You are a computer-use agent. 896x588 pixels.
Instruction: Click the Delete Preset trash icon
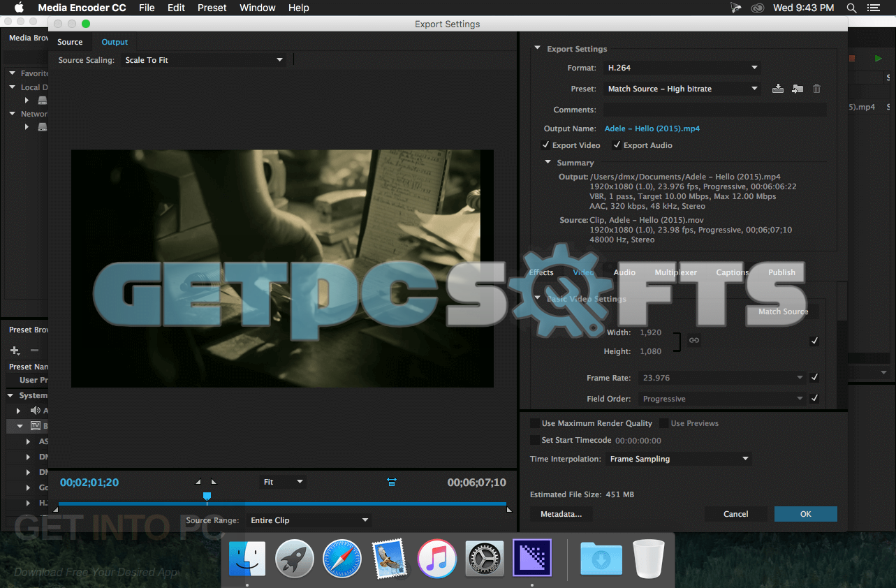tap(816, 89)
